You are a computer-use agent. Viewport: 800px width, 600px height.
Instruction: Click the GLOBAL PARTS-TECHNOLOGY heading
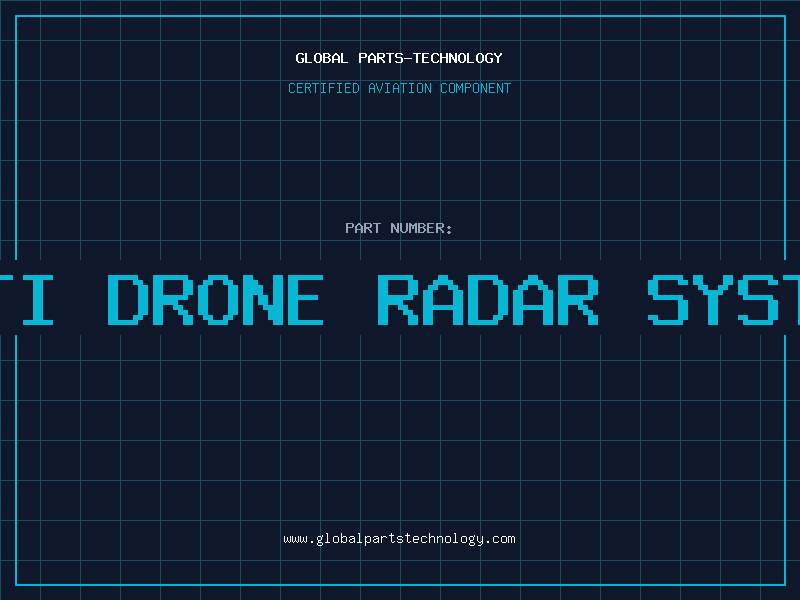[399, 58]
